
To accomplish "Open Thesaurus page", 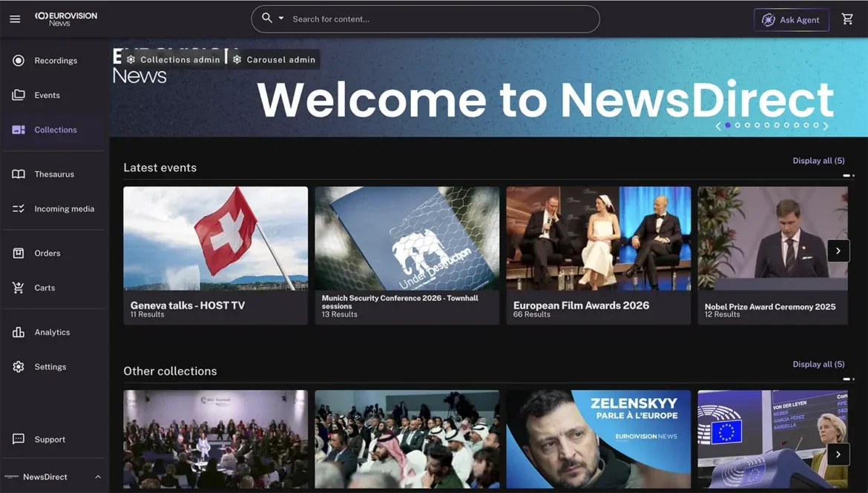I will [53, 173].
